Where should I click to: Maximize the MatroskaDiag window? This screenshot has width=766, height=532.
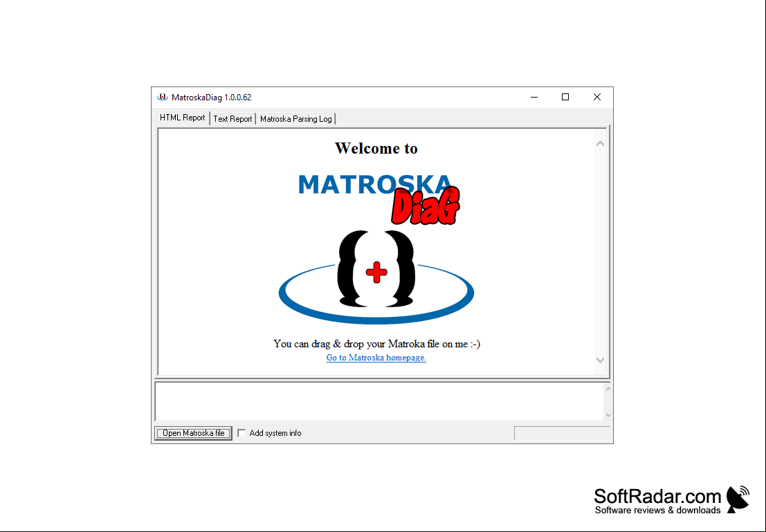[565, 98]
